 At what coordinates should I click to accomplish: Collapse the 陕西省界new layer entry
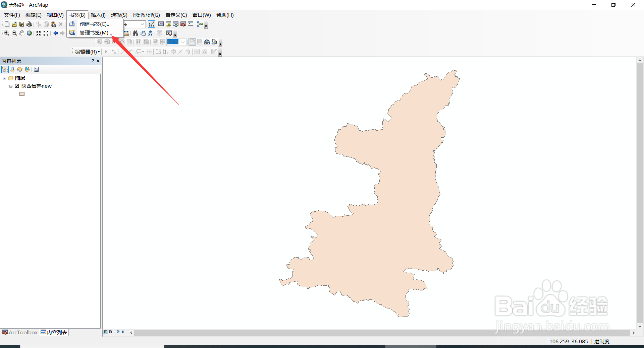[x=10, y=86]
